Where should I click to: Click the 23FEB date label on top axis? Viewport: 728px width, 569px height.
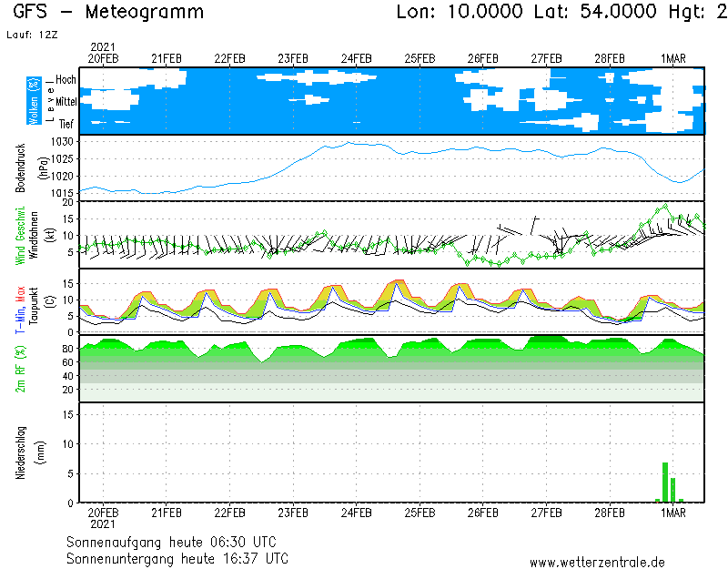pyautogui.click(x=293, y=58)
